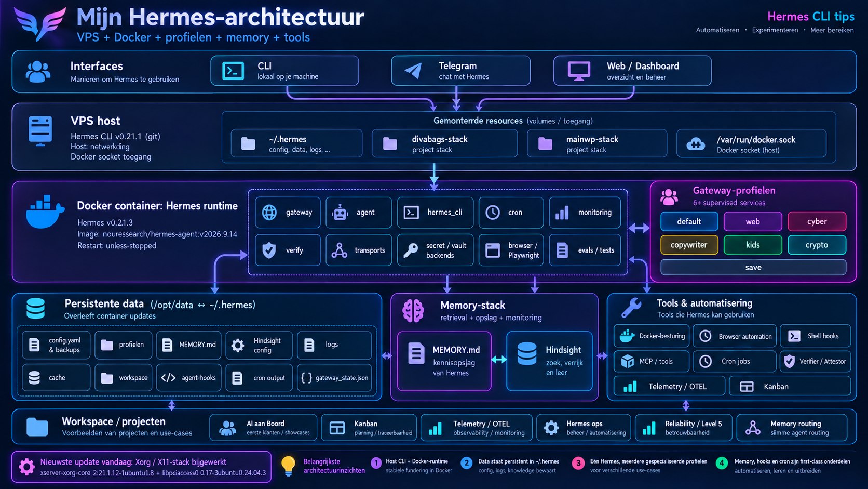
Task: Click the Hermes winged logo
Action: pyautogui.click(x=39, y=23)
